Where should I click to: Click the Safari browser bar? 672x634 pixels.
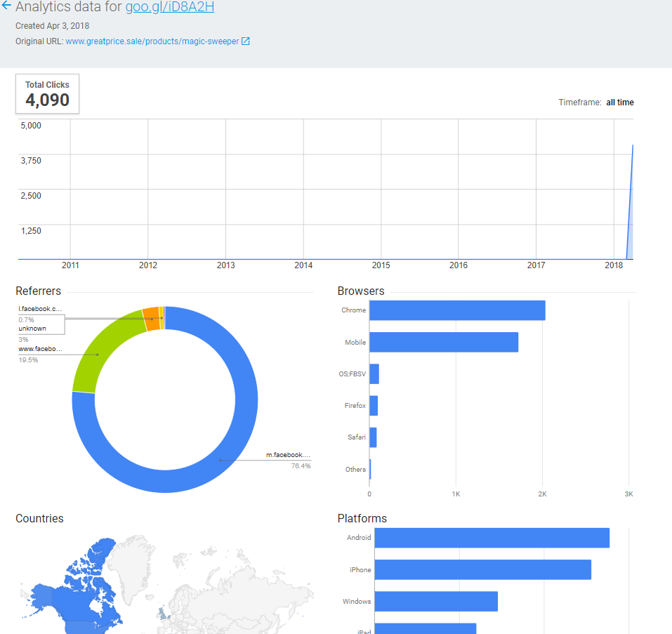click(373, 437)
